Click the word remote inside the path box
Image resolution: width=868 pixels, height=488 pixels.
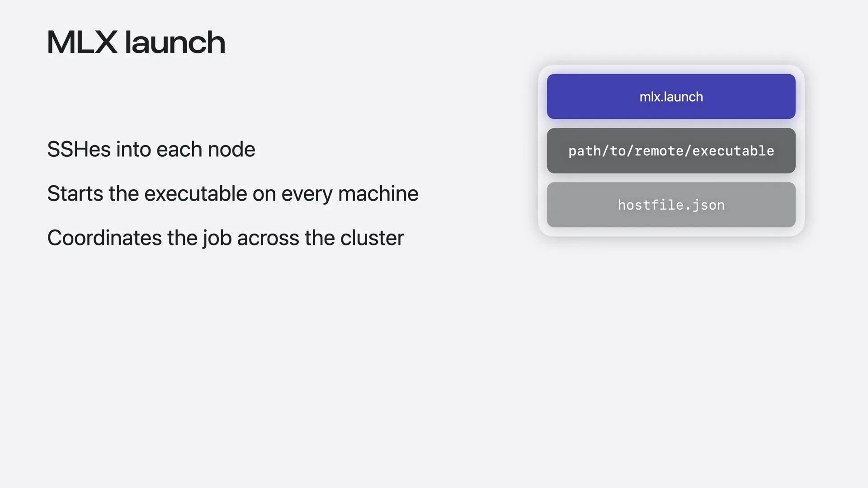pos(659,151)
